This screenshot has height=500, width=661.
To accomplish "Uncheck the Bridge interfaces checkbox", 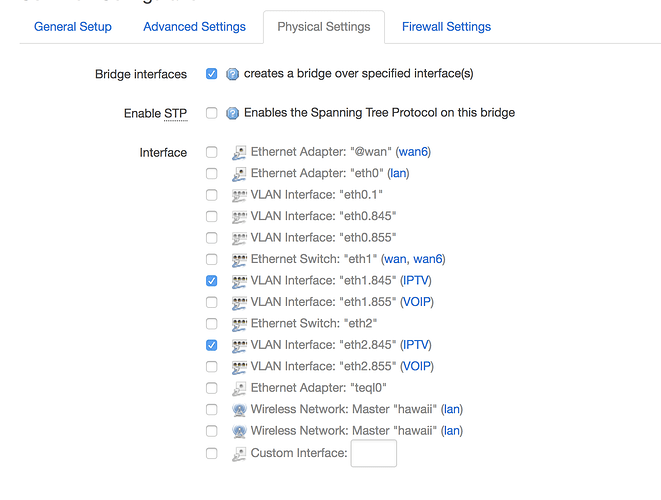I will coord(212,74).
